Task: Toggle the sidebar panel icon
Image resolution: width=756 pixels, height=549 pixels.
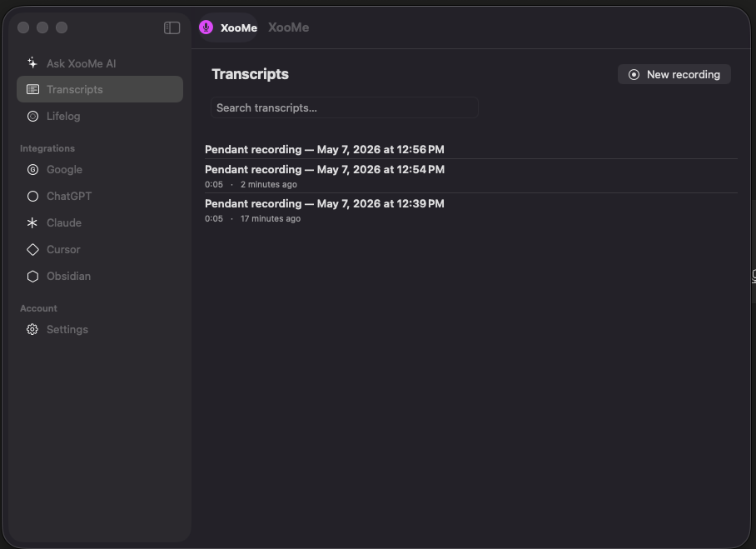Action: 172,28
